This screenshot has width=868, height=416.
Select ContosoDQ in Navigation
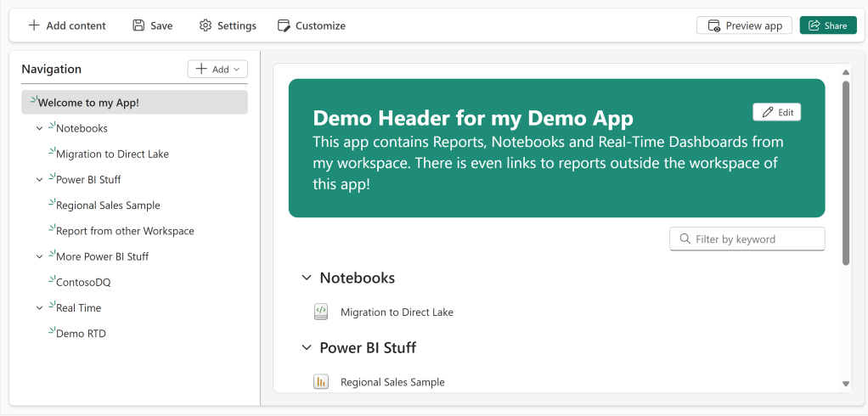(83, 282)
